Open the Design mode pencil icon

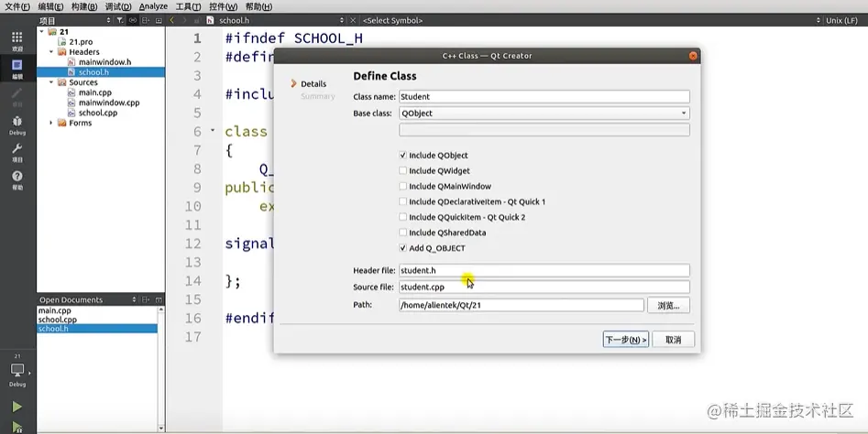point(17,92)
